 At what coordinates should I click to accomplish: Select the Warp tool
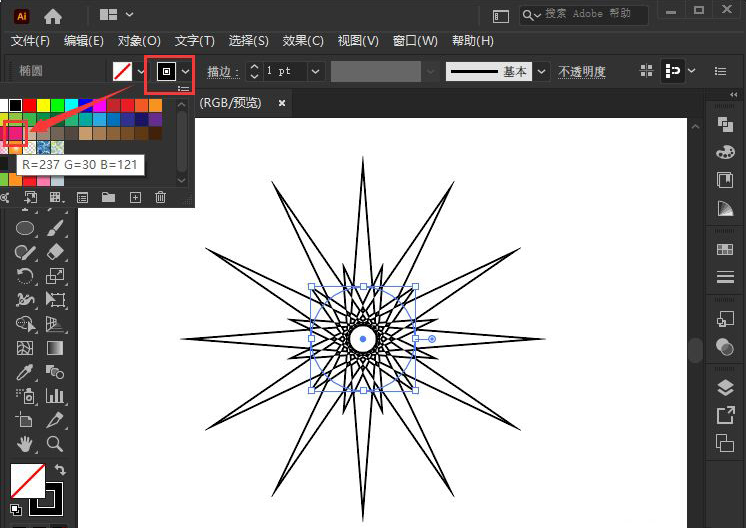coord(25,300)
